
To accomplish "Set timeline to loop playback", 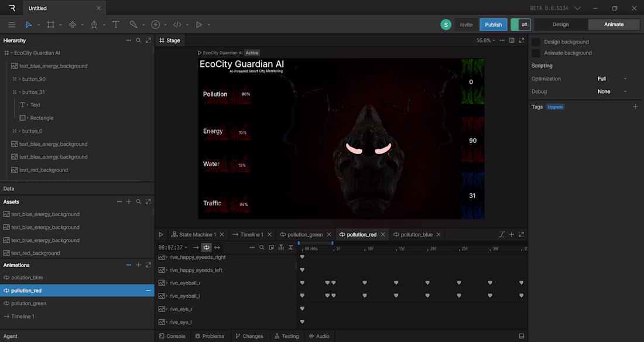I will (x=206, y=248).
